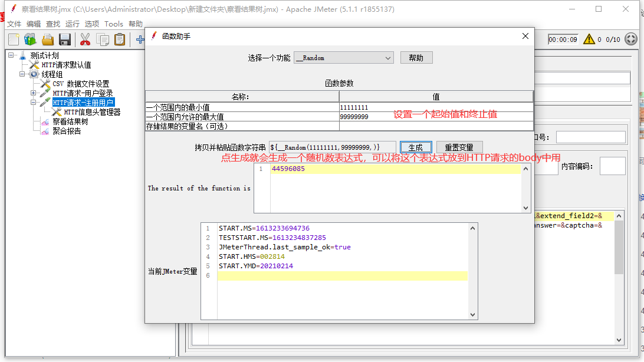This screenshot has width=644, height=362.
Task: Click the 内容编码 input field
Action: click(612, 166)
